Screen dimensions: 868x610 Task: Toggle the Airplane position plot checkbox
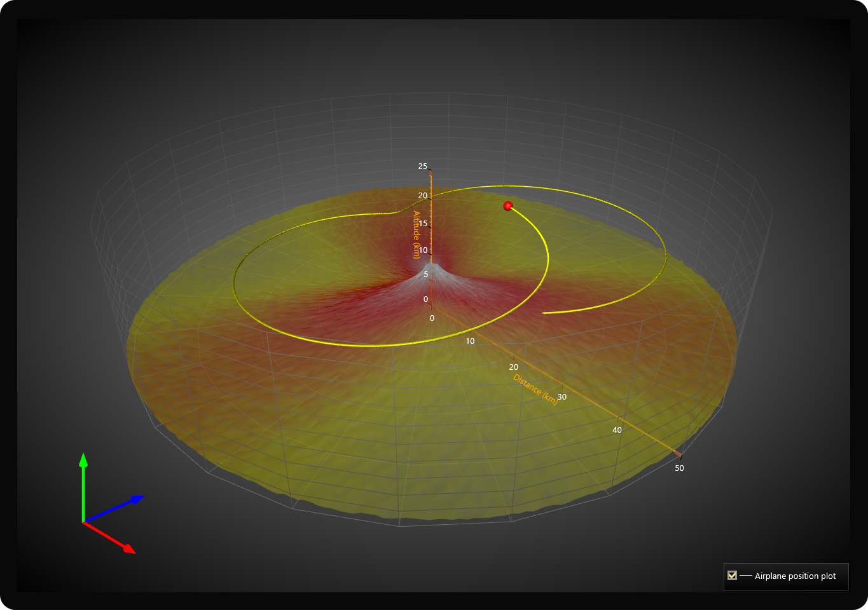coord(732,576)
